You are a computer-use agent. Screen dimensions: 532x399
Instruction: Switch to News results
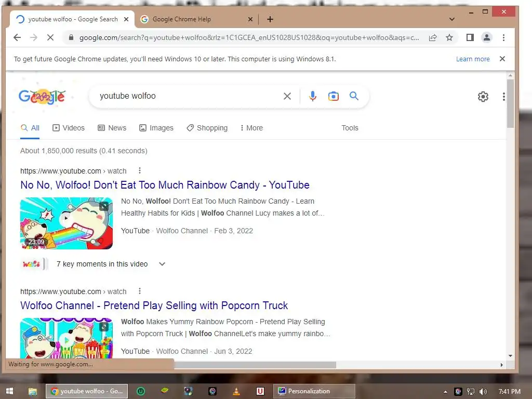pos(112,128)
